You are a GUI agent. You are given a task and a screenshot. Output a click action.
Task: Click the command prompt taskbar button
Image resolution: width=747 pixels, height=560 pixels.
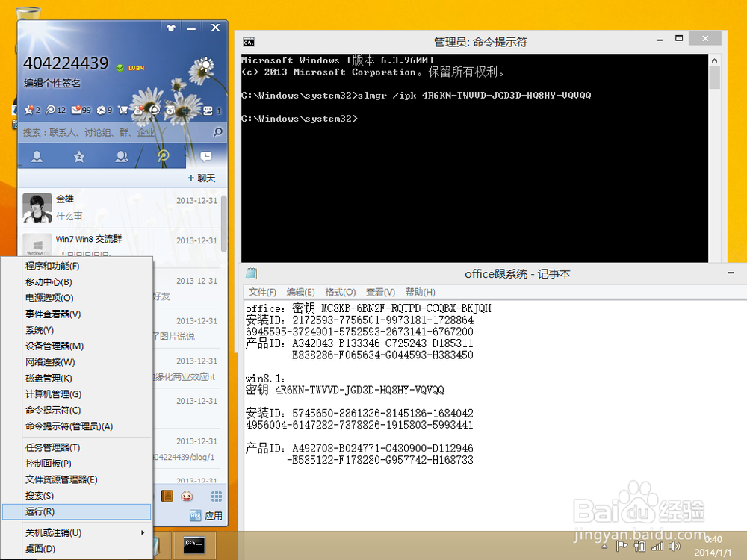(x=194, y=545)
